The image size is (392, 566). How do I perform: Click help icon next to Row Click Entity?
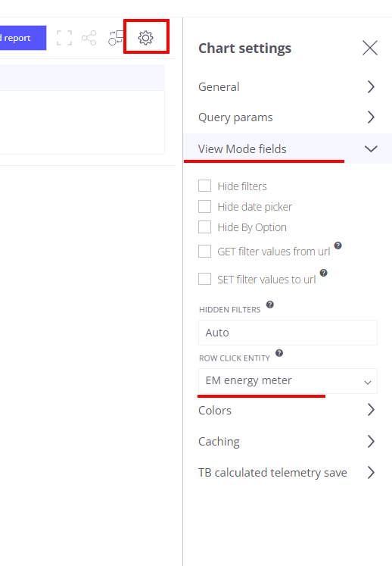pyautogui.click(x=279, y=352)
